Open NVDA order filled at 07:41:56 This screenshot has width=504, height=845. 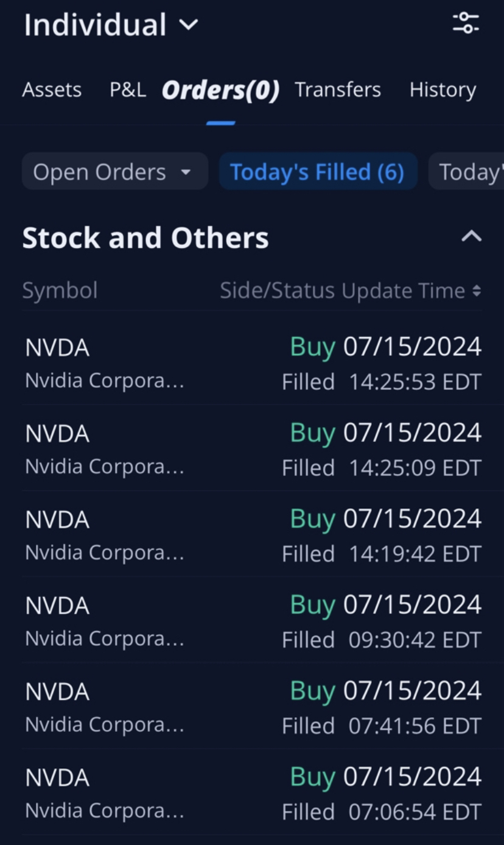pyautogui.click(x=252, y=707)
